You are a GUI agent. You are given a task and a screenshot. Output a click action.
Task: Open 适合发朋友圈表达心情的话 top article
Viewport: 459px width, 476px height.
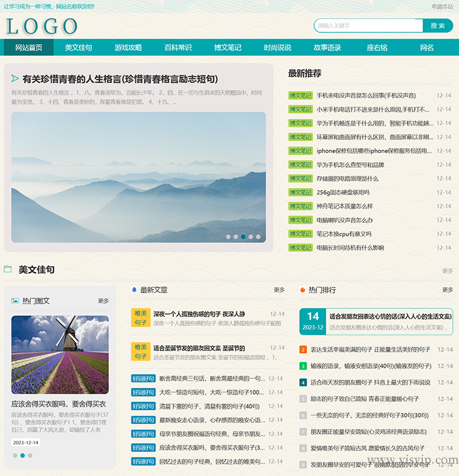pyautogui.click(x=390, y=316)
